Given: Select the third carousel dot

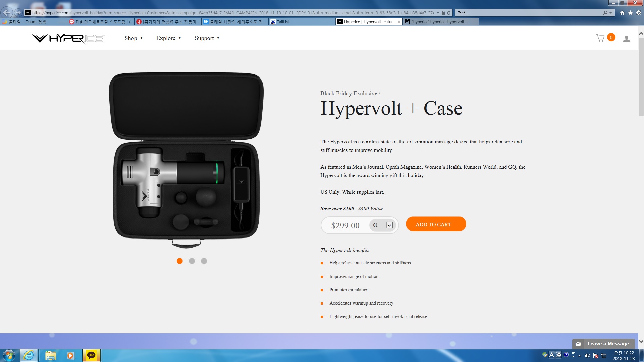Looking at the screenshot, I should [204, 261].
